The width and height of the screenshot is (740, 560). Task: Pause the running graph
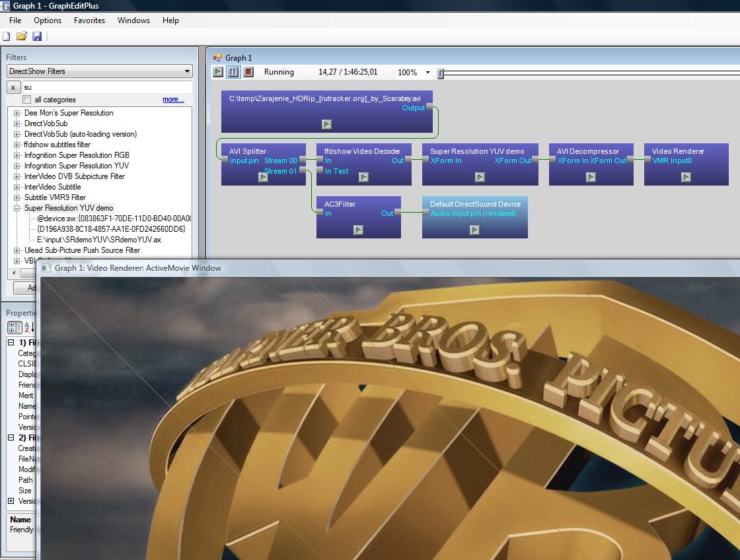pyautogui.click(x=233, y=72)
